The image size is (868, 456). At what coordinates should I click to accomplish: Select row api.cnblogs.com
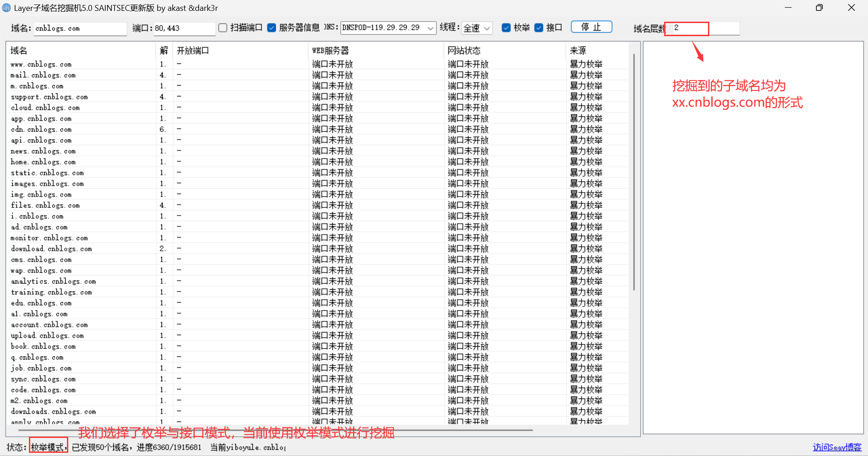tap(318, 140)
